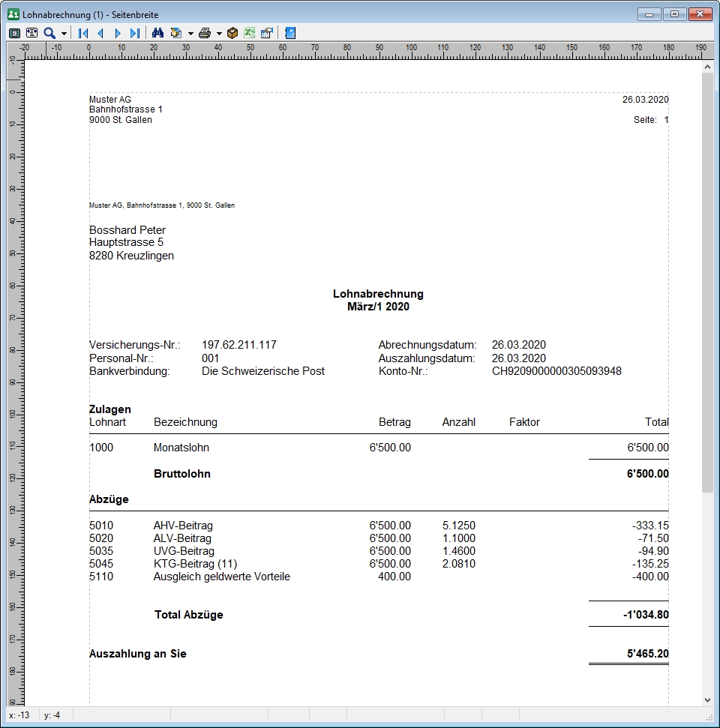Click the package archive icon

click(232, 32)
